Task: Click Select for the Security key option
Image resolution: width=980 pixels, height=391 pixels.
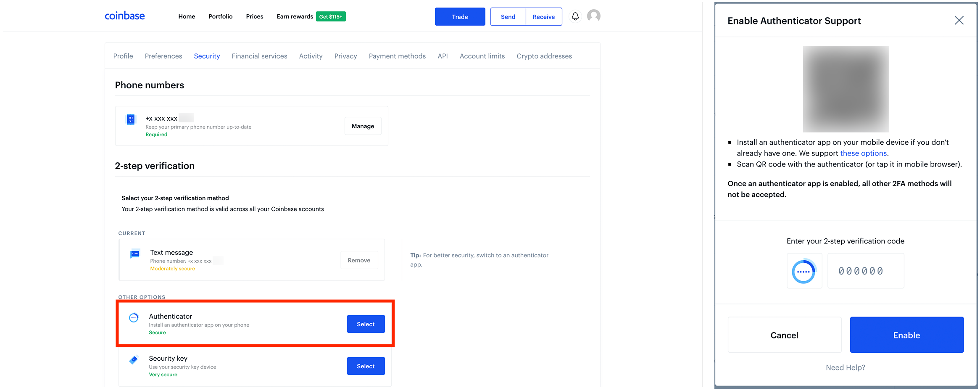Action: click(x=366, y=366)
